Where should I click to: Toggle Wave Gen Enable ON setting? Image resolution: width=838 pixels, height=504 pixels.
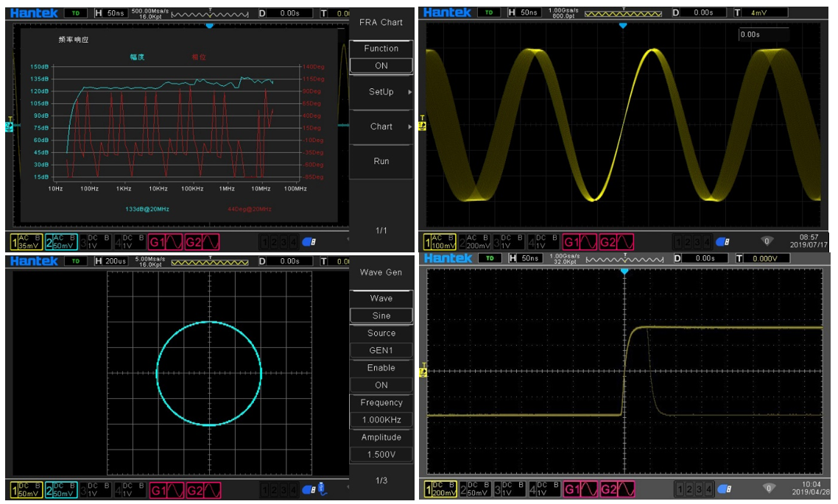click(x=381, y=385)
